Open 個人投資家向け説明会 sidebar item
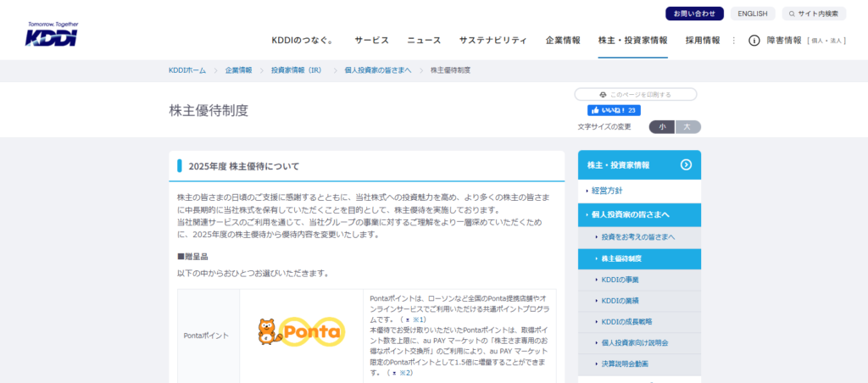The image size is (868, 383). 639,342
